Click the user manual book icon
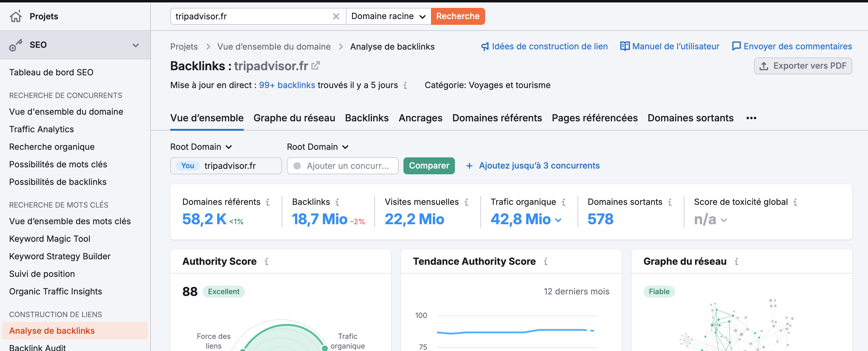The width and height of the screenshot is (868, 351). [624, 46]
